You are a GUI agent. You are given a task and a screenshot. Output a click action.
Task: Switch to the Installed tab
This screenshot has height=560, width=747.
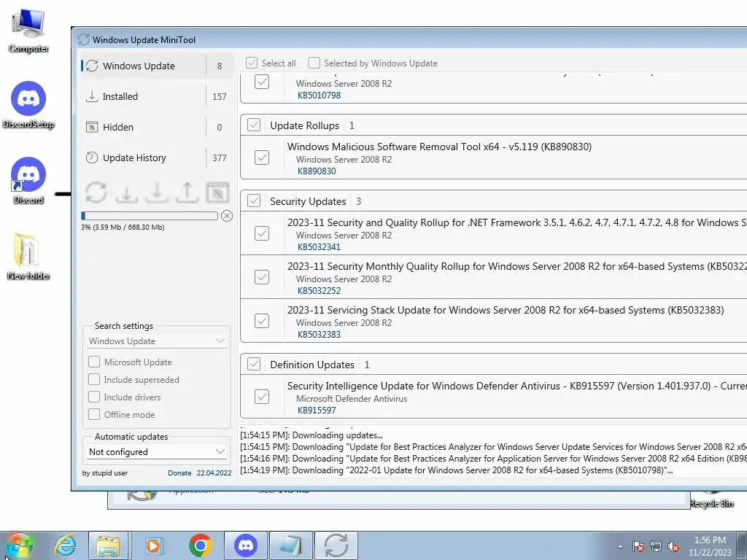[157, 96]
